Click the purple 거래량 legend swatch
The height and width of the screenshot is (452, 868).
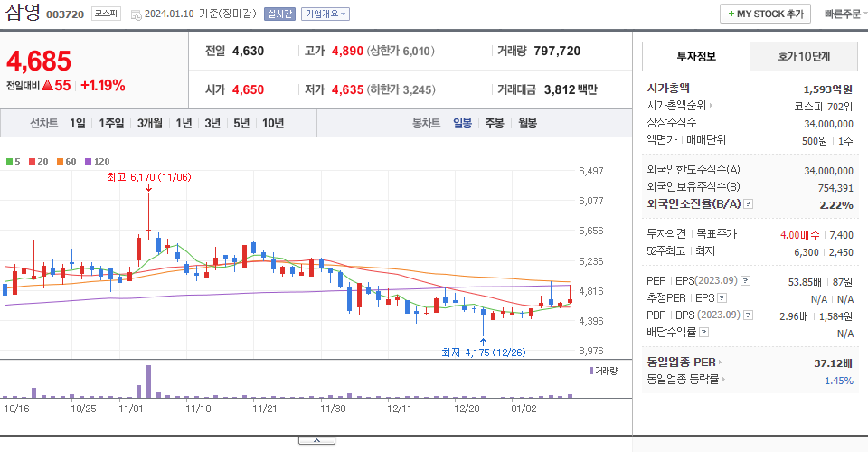(x=591, y=371)
